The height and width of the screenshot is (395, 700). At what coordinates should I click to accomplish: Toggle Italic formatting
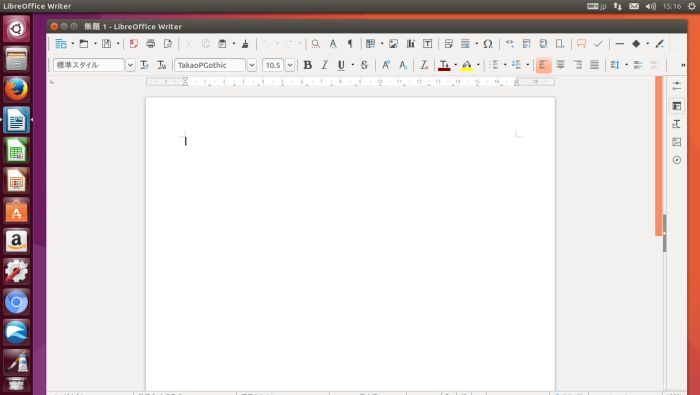[325, 65]
